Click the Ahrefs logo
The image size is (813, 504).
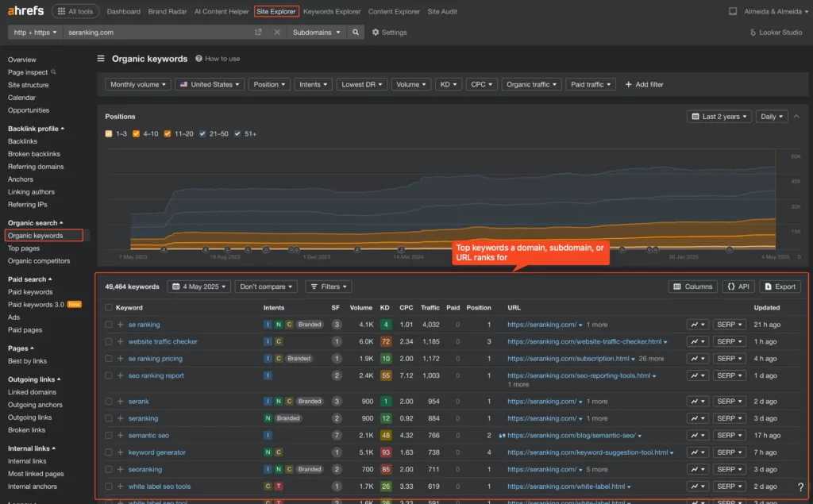coord(25,11)
